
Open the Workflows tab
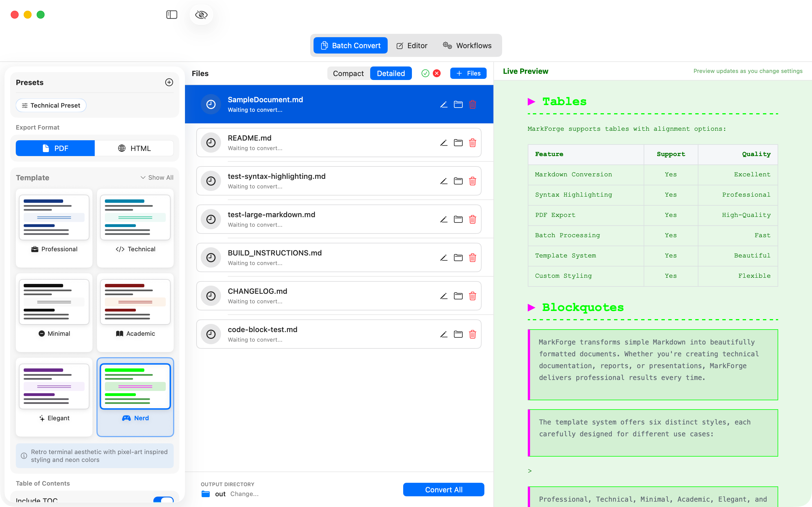pyautogui.click(x=467, y=45)
